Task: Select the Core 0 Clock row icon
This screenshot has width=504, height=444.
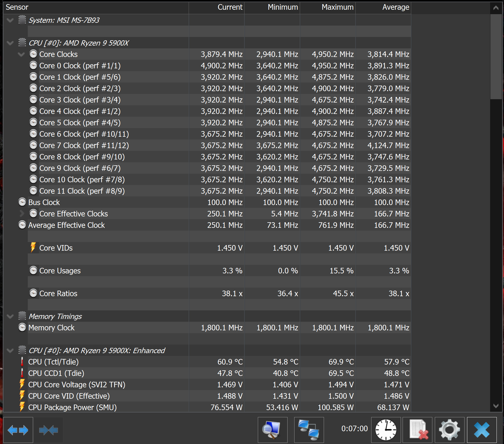Action: 33,66
